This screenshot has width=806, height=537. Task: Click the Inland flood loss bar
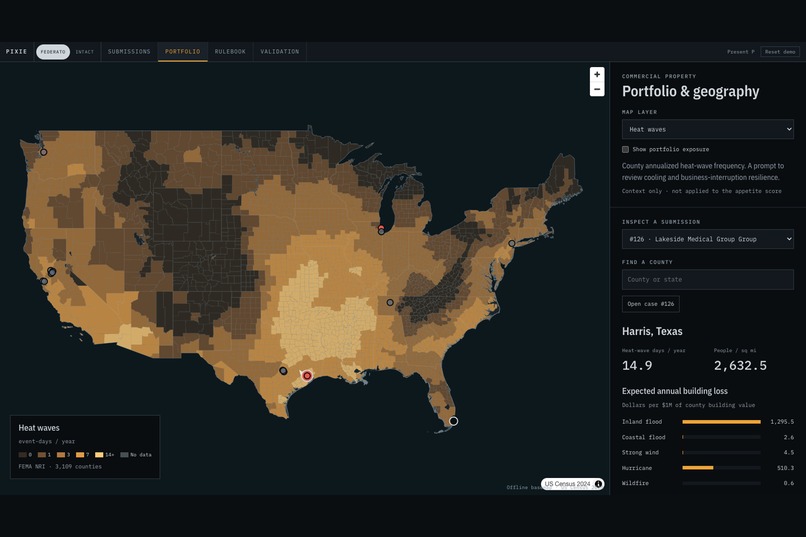pyautogui.click(x=721, y=422)
